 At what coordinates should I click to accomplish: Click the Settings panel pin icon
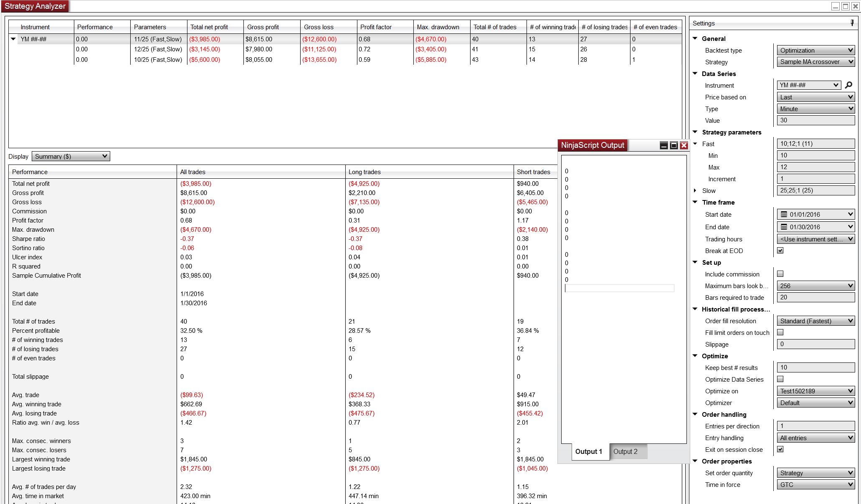(x=852, y=23)
